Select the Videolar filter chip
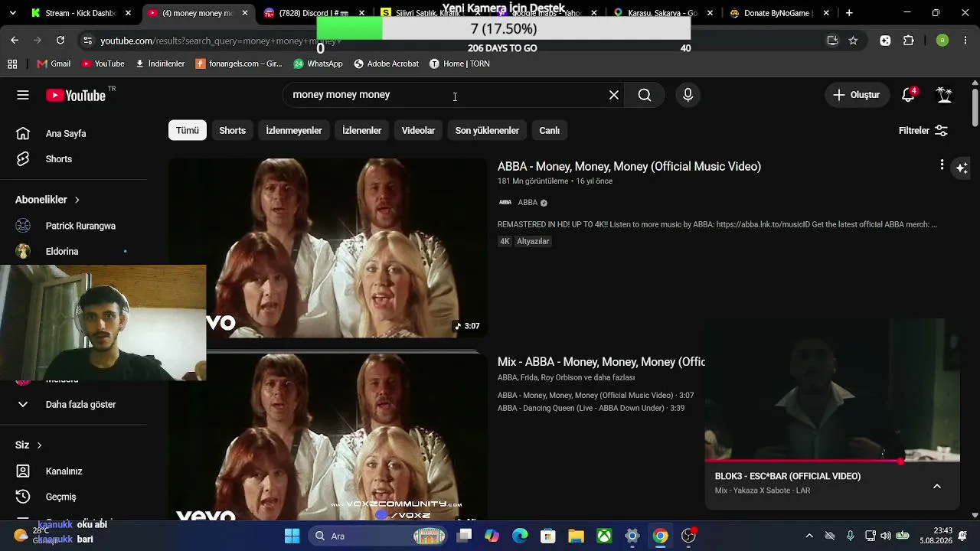This screenshot has width=980, height=551. pos(419,130)
